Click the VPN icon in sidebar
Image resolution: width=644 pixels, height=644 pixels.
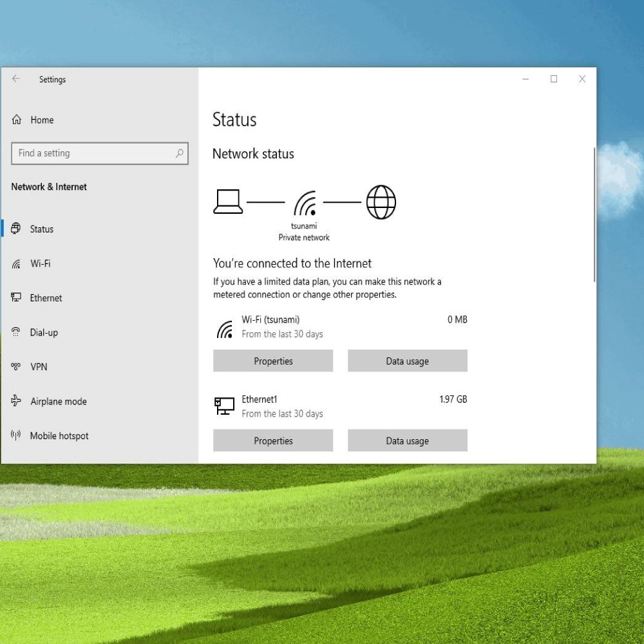(x=15, y=366)
